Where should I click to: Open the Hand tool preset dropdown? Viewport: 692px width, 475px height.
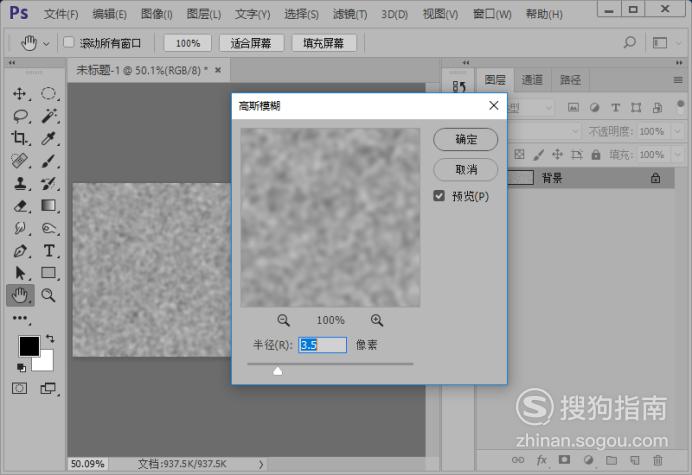pyautogui.click(x=46, y=43)
